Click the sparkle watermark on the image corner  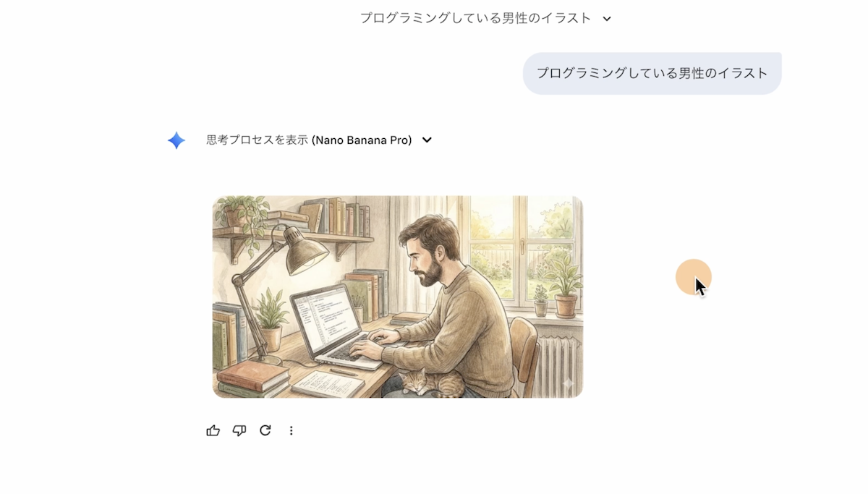point(568,383)
